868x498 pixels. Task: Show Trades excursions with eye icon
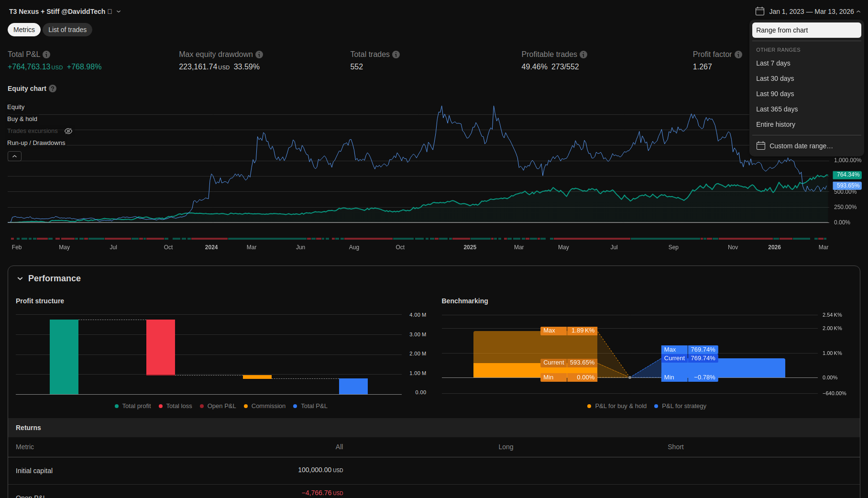point(68,131)
